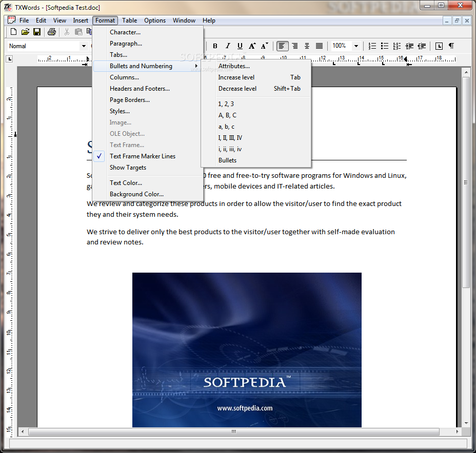Expand Bullets and Numbering submenu
This screenshot has width=476, height=453.
click(147, 66)
